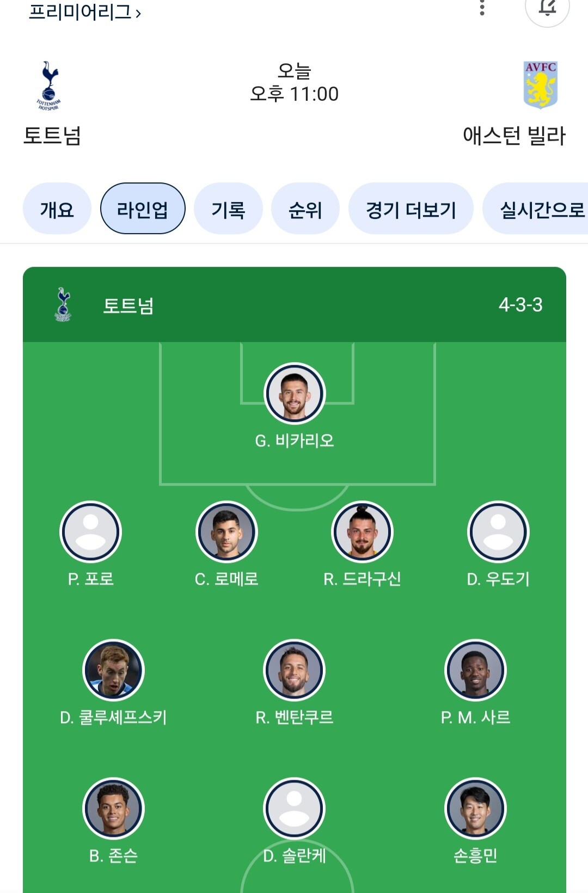Tap the 실시간으로 tab chip
Screen dimensions: 588x893
coord(539,209)
